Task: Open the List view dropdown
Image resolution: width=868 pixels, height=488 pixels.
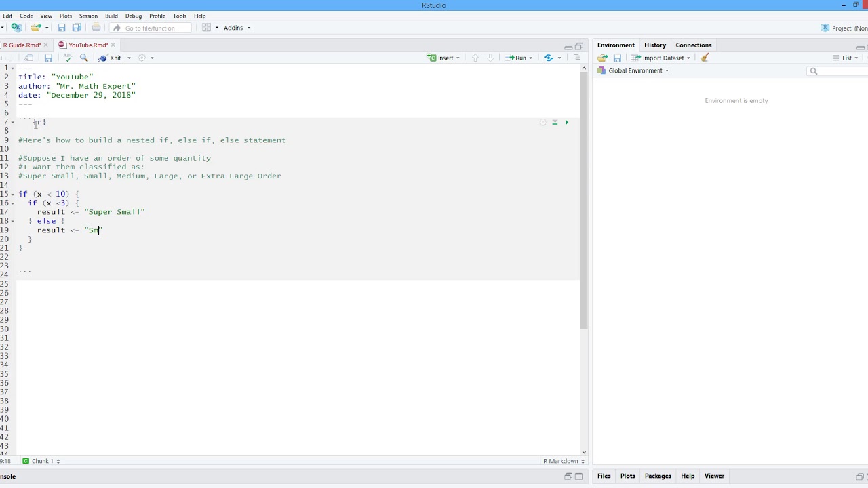Action: coord(846,58)
